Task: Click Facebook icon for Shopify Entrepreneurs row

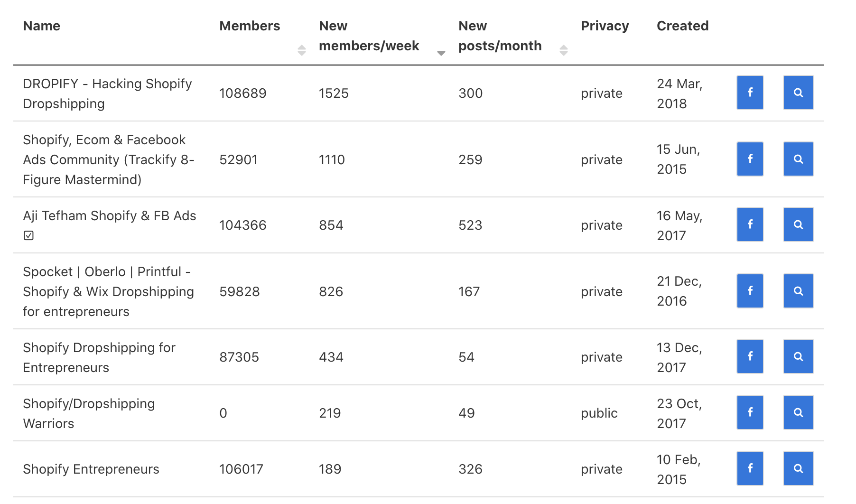Action: tap(750, 468)
